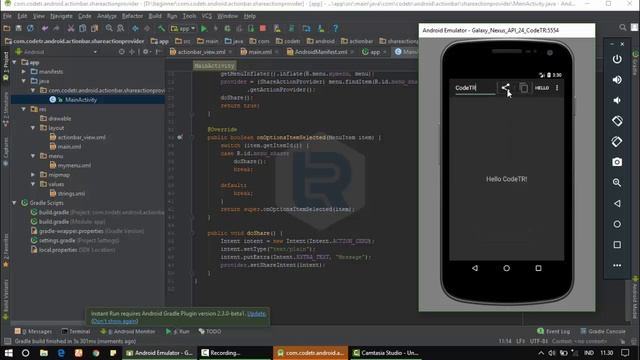Open the VCS menu
Screen dimensions: 640x360
tap(207, 16)
